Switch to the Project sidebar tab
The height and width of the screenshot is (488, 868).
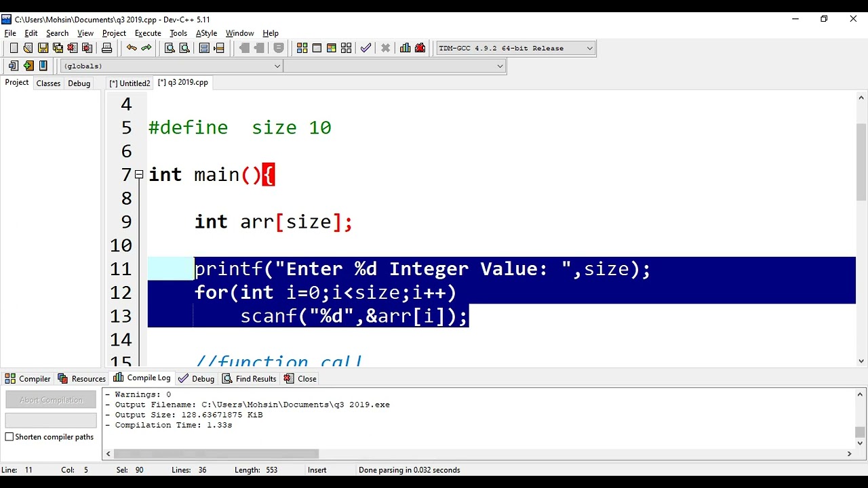17,83
